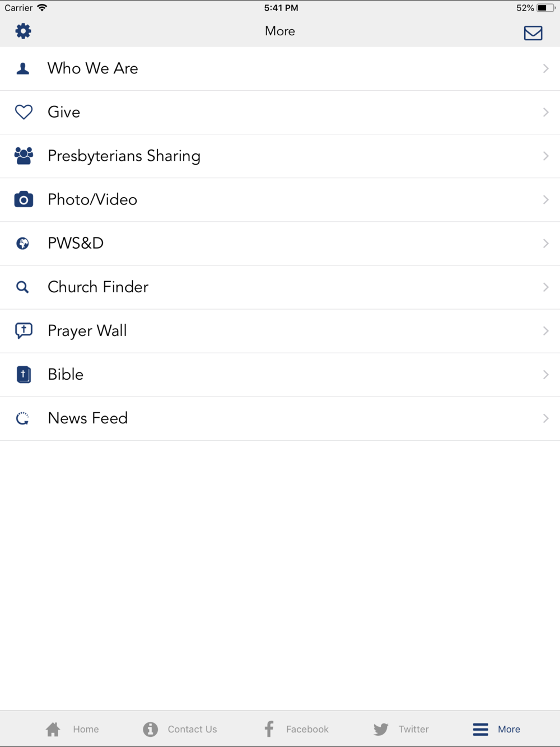Open settings via the gear icon
This screenshot has width=560, height=747.
point(23,31)
